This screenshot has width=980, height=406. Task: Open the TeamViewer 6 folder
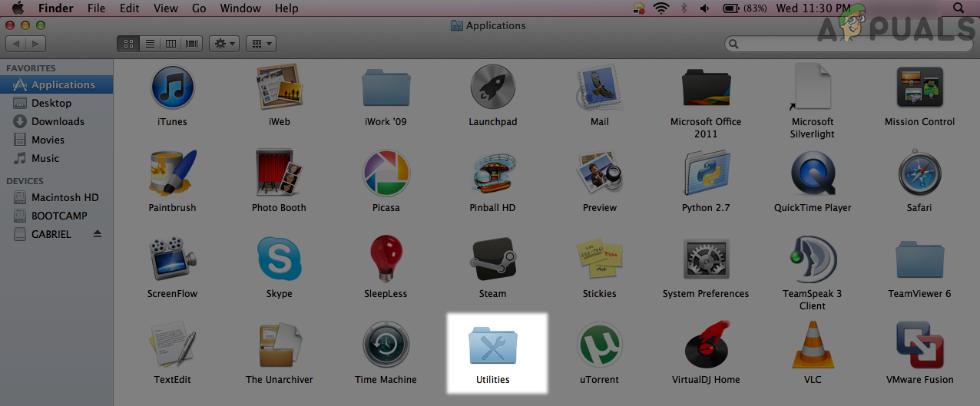[919, 259]
